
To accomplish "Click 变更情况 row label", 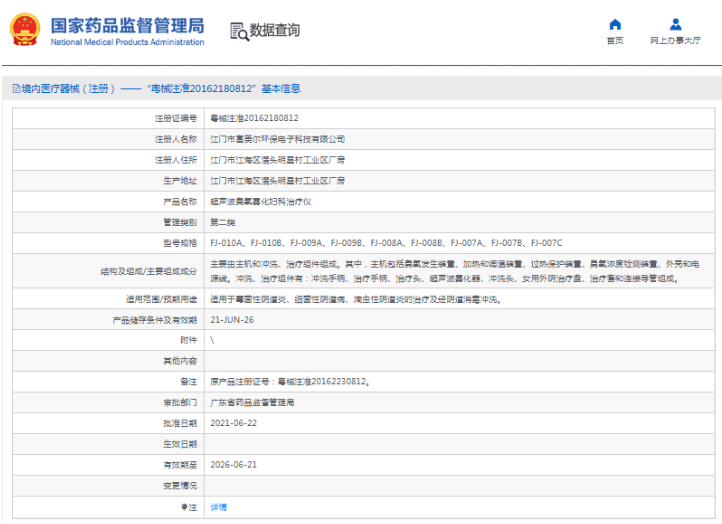I will click(180, 486).
